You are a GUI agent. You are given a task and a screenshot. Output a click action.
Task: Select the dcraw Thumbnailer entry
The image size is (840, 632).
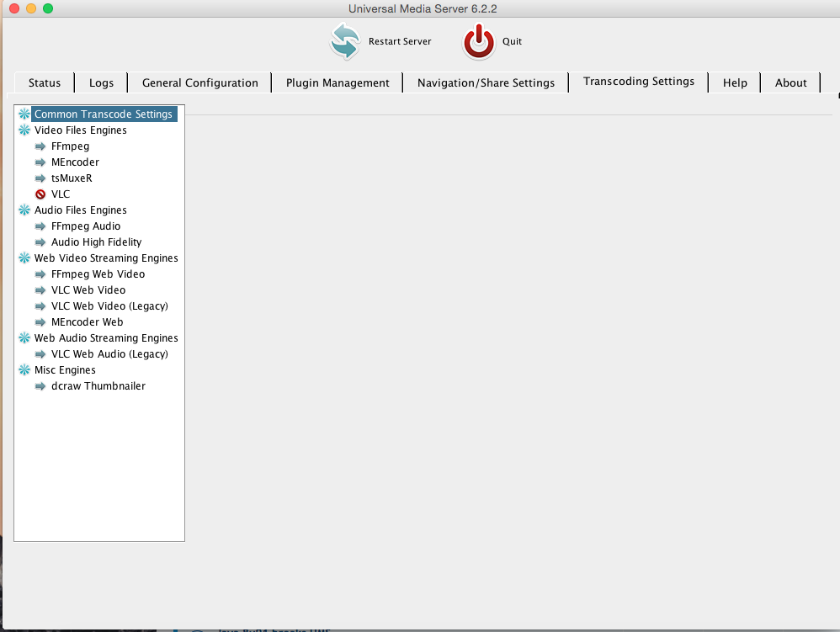tap(98, 386)
